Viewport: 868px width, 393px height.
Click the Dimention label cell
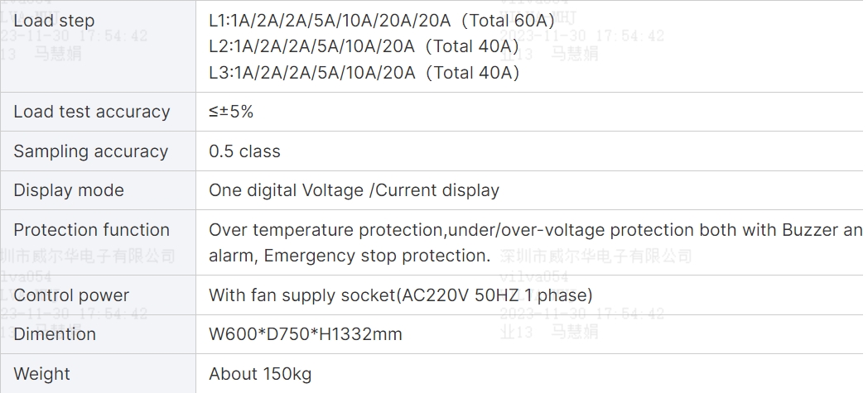[x=98, y=334]
